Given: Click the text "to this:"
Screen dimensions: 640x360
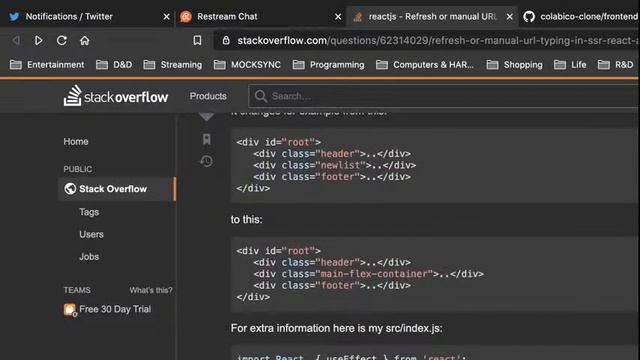Looking at the screenshot, I should tap(247, 220).
